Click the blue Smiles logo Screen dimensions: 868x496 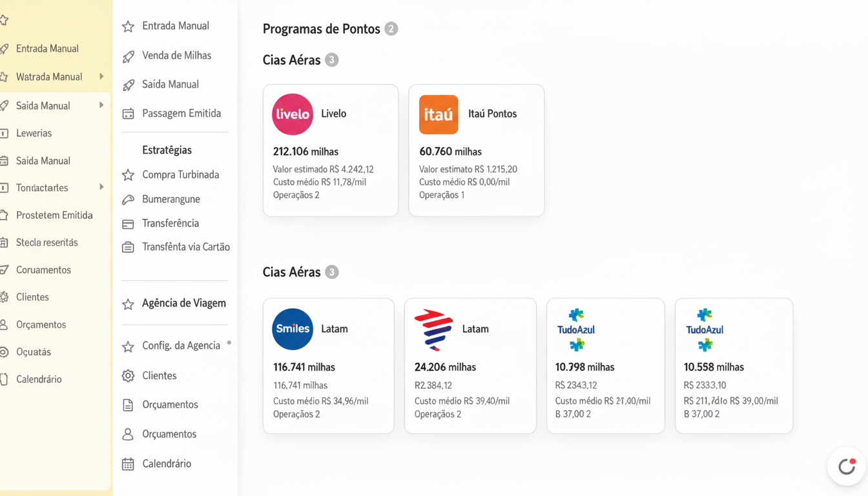(x=293, y=329)
